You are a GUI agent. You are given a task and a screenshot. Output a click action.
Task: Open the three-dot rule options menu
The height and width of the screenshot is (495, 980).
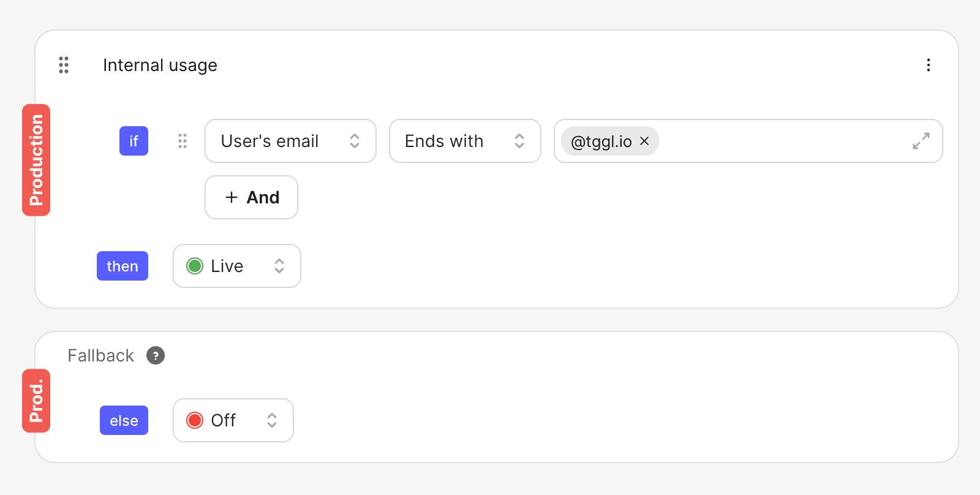[929, 65]
